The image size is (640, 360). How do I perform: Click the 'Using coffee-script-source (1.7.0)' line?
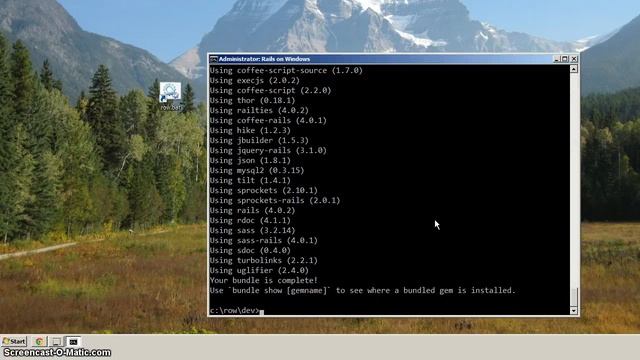(286, 71)
